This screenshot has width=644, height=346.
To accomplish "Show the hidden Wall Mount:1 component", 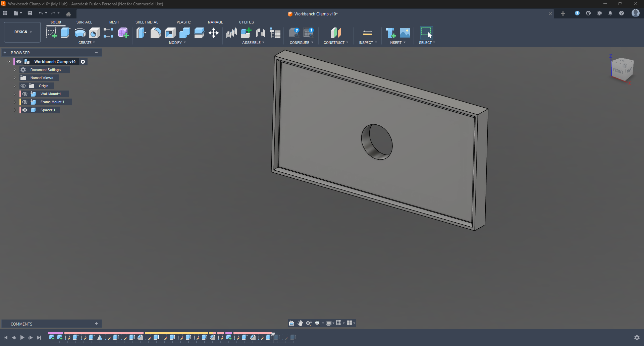I will [25, 94].
